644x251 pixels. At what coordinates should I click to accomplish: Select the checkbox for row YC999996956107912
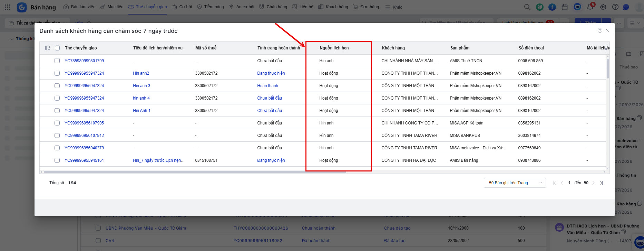pos(57,135)
